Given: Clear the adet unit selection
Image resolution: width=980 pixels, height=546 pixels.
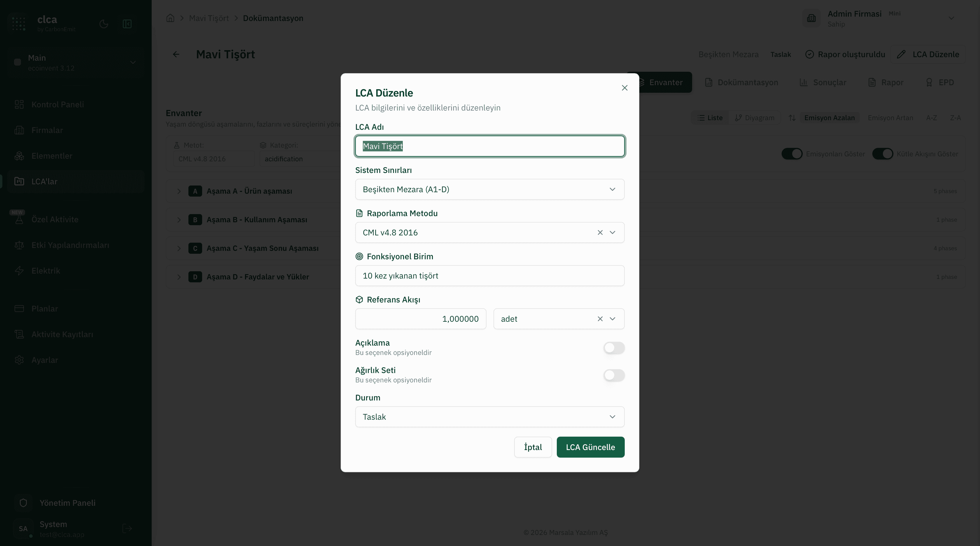Looking at the screenshot, I should click(x=600, y=319).
